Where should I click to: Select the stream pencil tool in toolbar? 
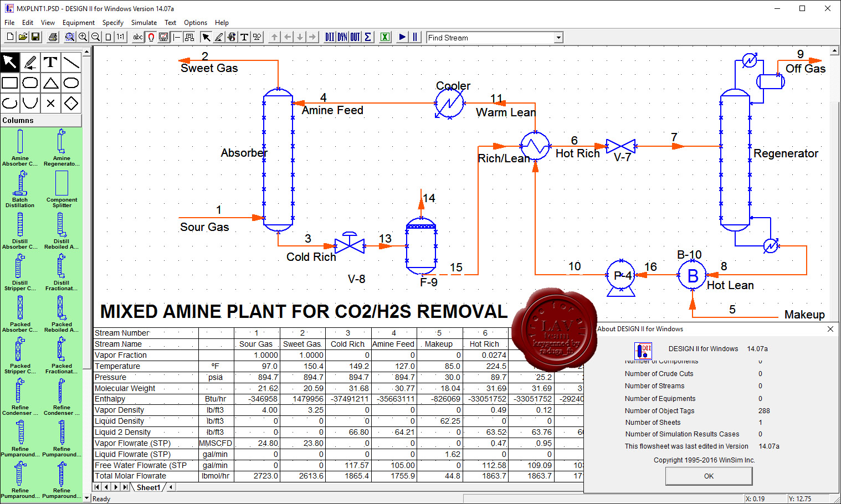coord(219,37)
